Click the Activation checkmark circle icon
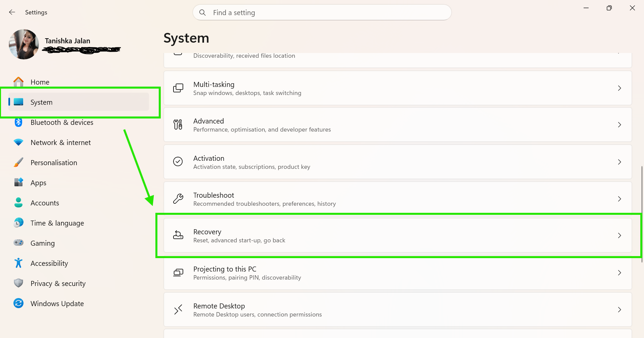The image size is (644, 338). click(x=178, y=161)
